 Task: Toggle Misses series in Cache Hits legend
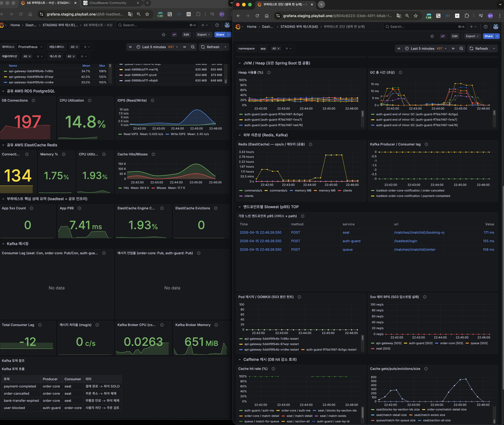(x=161, y=188)
